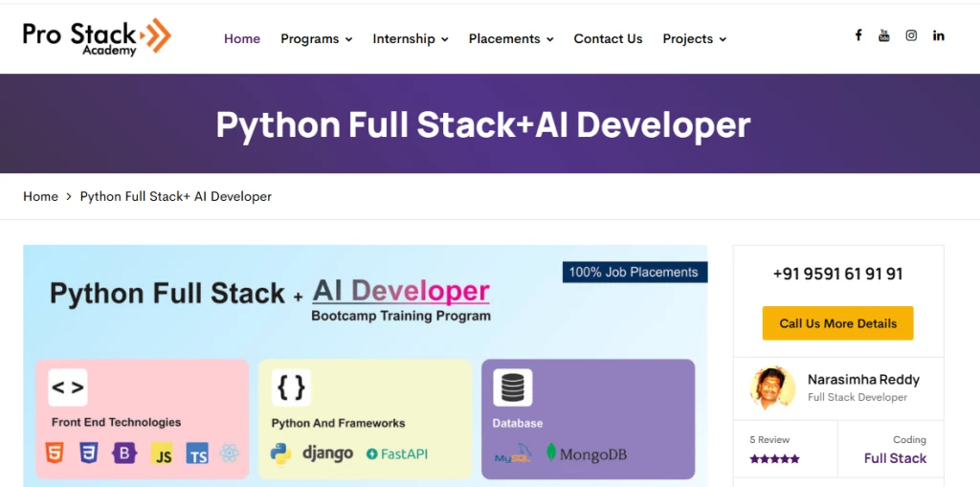The width and height of the screenshot is (980, 487).
Task: Open the Contact Us page
Action: [x=608, y=39]
